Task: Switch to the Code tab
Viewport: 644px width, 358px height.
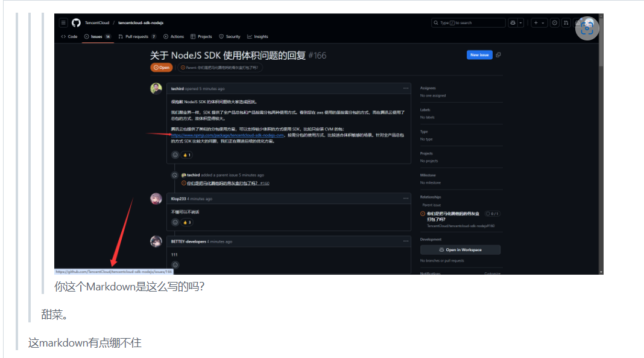Action: [69, 37]
